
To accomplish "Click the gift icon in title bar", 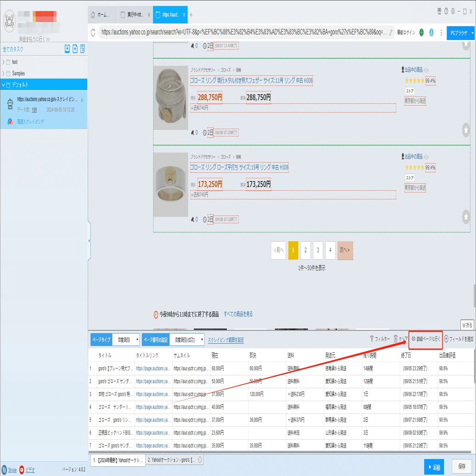I will [x=439, y=11].
